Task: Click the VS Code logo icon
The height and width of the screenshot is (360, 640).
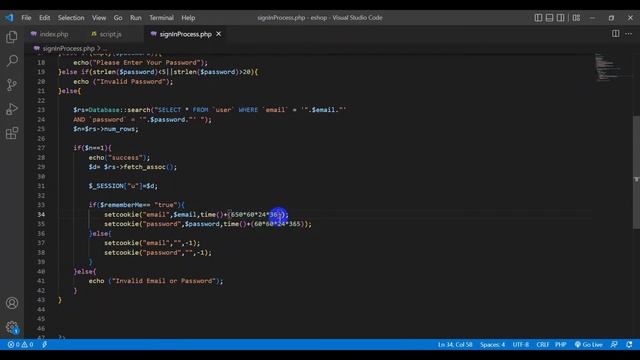Action: (9, 18)
